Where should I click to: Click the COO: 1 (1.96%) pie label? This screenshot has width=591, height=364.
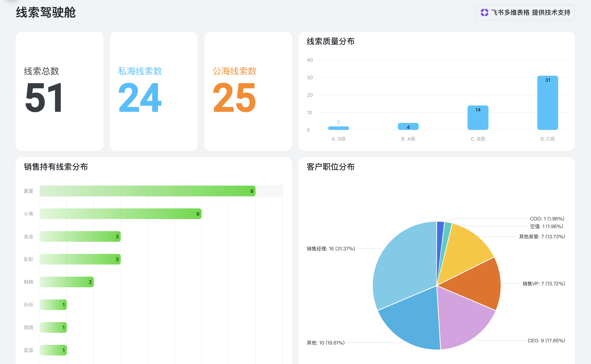(547, 219)
